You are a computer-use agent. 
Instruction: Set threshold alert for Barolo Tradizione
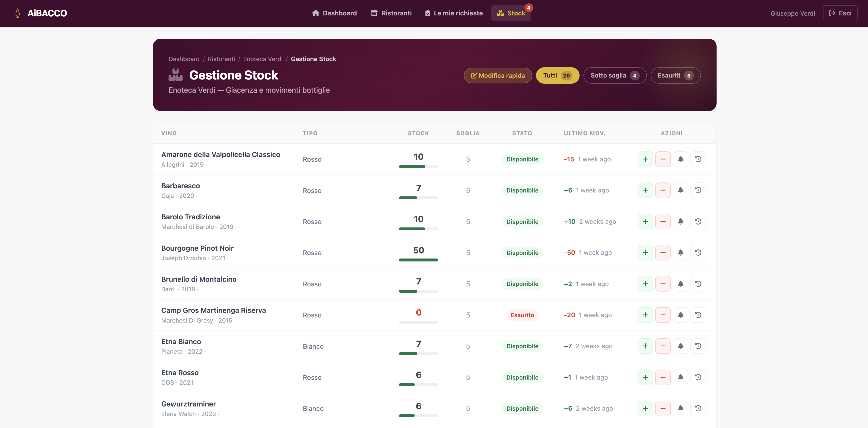pyautogui.click(x=680, y=222)
